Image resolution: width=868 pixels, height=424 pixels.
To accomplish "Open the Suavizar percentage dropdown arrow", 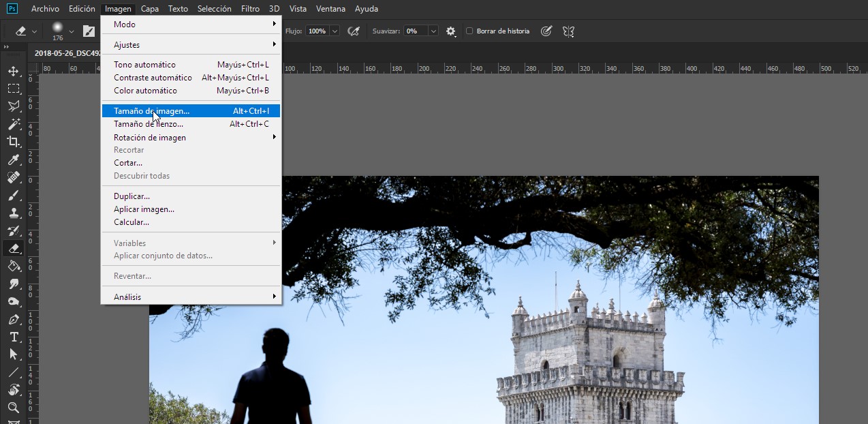I will 433,31.
